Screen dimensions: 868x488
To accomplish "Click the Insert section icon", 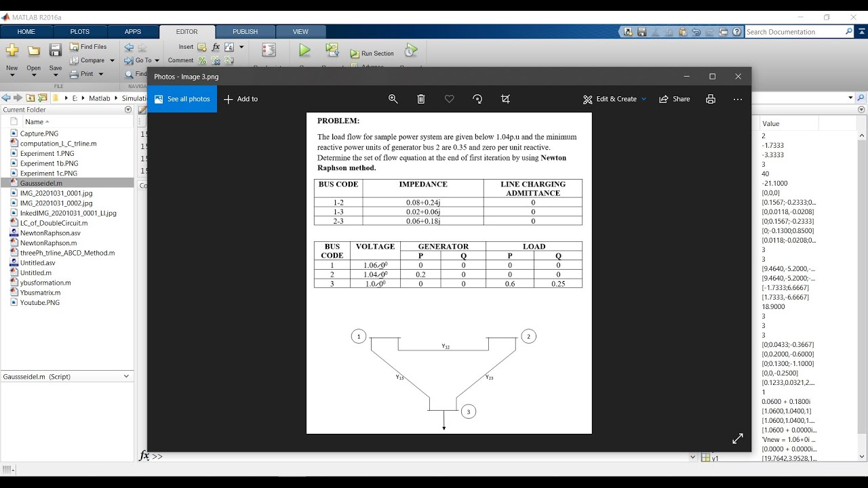I will click(x=202, y=47).
